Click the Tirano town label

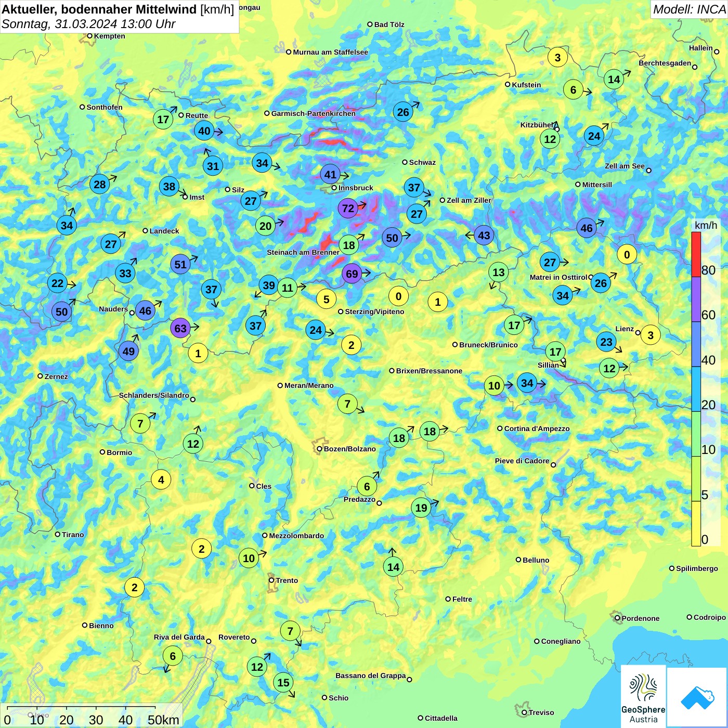pyautogui.click(x=73, y=535)
